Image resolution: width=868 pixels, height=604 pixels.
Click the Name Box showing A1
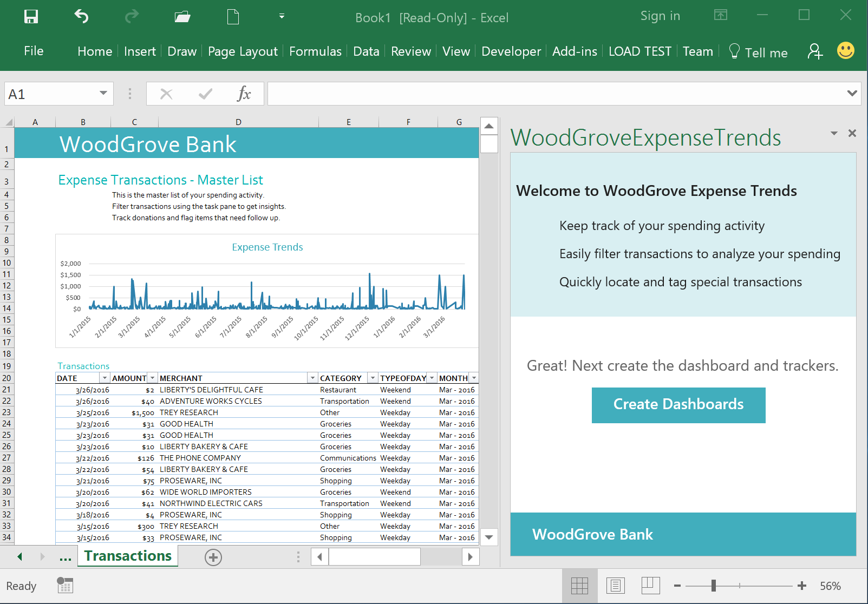coord(51,94)
